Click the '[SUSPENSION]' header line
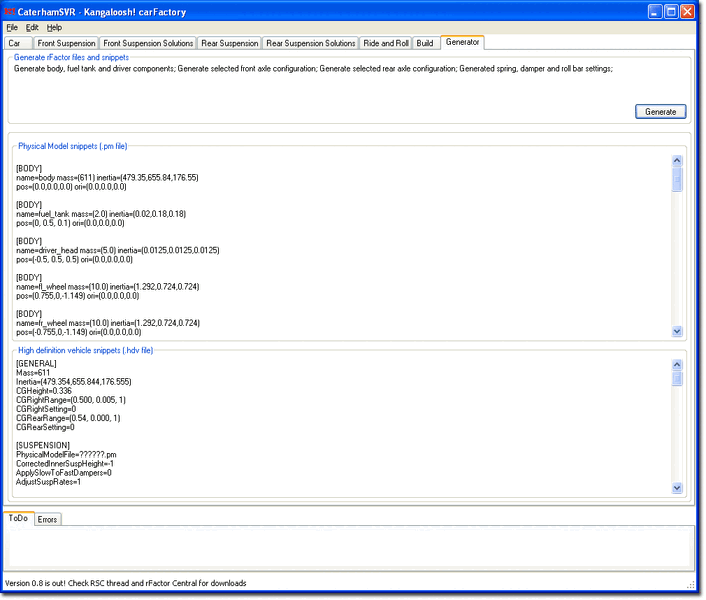This screenshot has height=600, width=706. (x=43, y=445)
